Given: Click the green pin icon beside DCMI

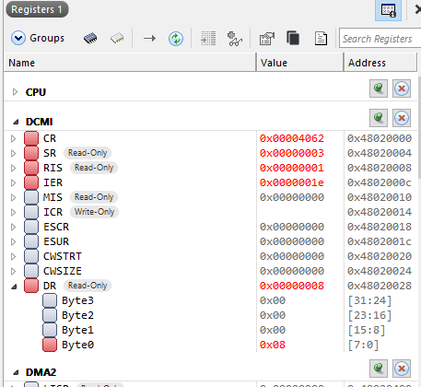Looking at the screenshot, I should [378, 118].
